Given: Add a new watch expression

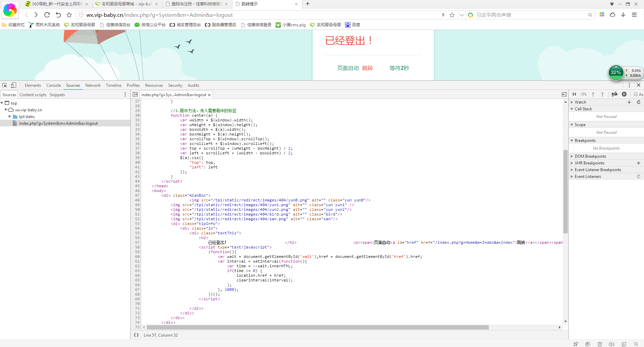Looking at the screenshot, I should tap(629, 102).
